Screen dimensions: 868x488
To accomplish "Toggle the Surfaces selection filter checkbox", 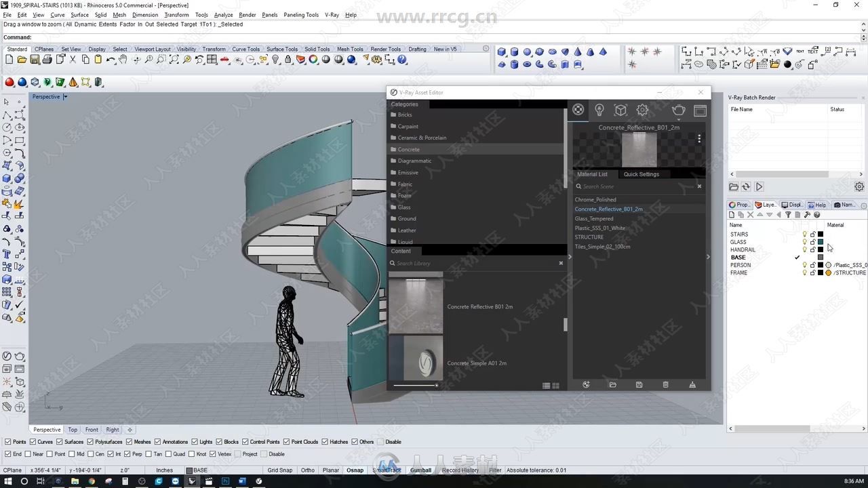I will [x=60, y=442].
